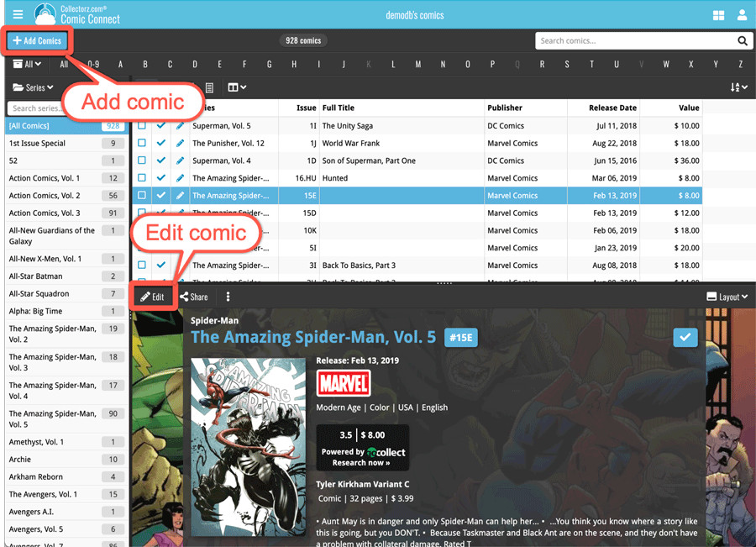Open the columns selector dropdown
This screenshot has height=547, width=756.
point(237,87)
